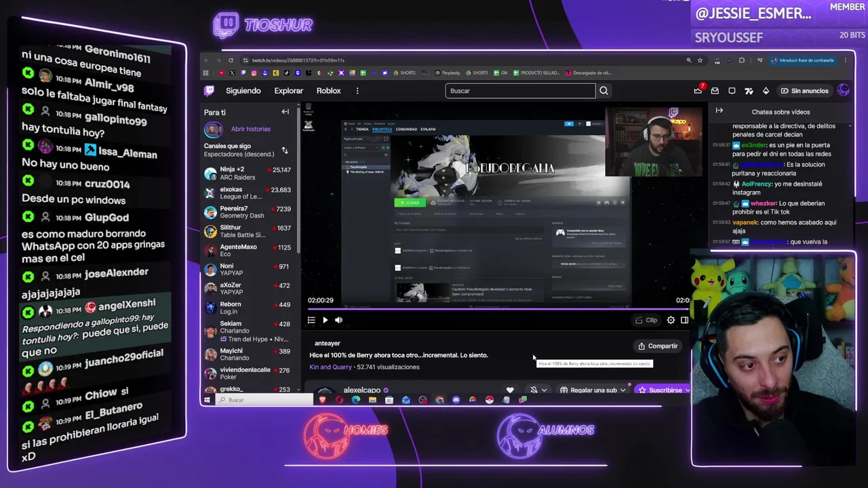Mute the video player volume
Screen dimensions: 868x488
[338, 320]
